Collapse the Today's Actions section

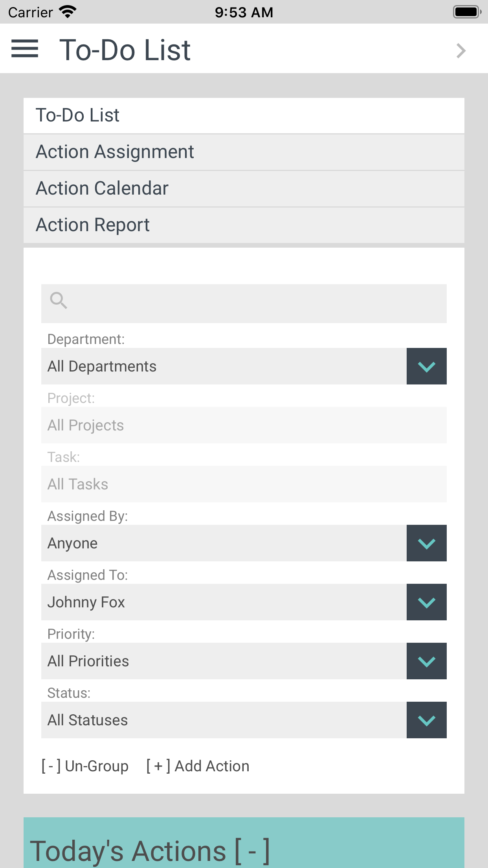point(252,851)
